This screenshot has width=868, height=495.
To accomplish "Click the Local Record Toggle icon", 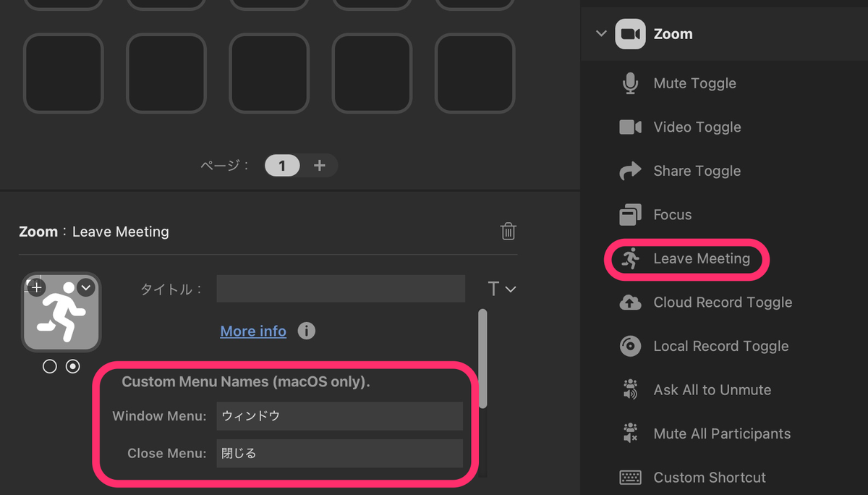I will 629,345.
